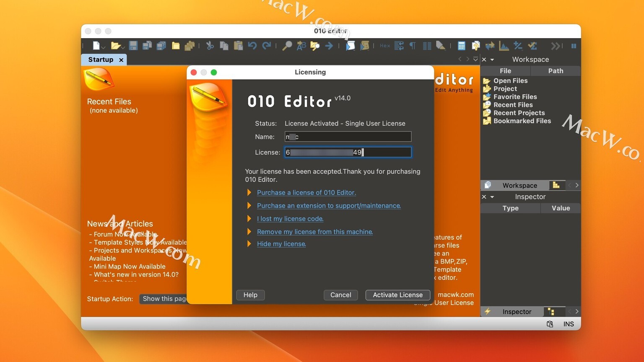This screenshot has height=362, width=644.
Task: Toggle show whitespace pilcrow icon
Action: pos(413,46)
